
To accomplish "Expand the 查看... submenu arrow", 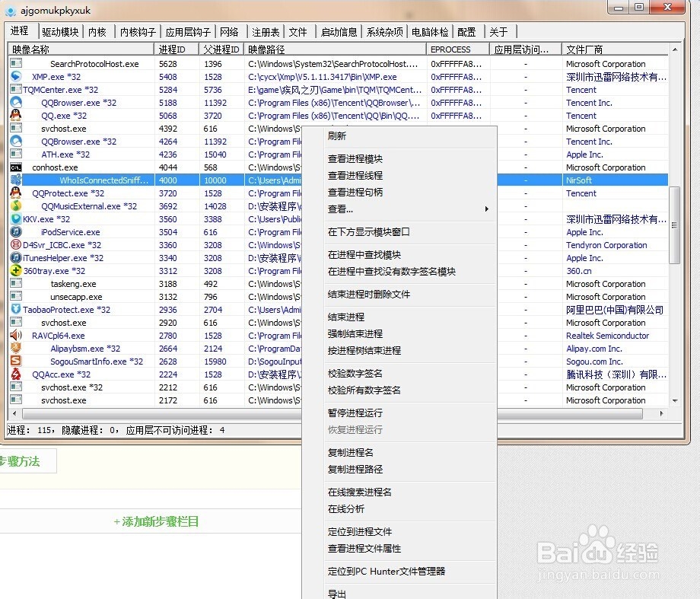I will pyautogui.click(x=487, y=209).
